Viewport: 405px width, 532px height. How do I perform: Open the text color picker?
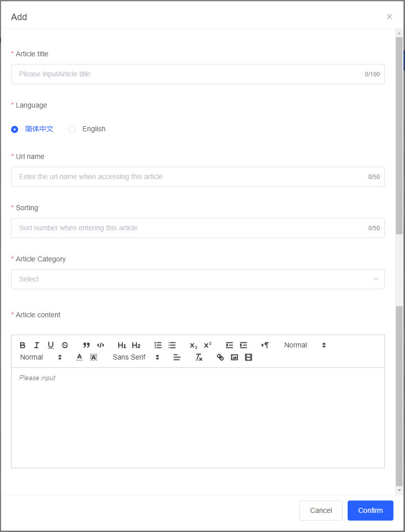tap(79, 357)
